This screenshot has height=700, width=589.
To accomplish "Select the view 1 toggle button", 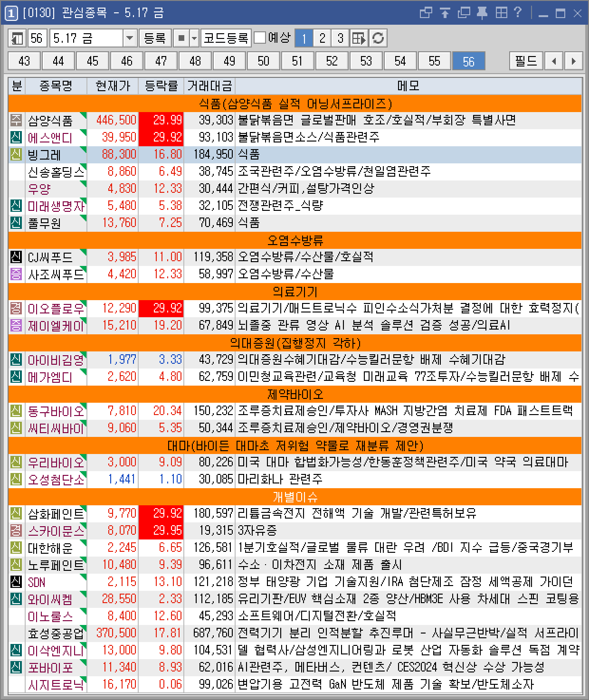I will [x=304, y=38].
